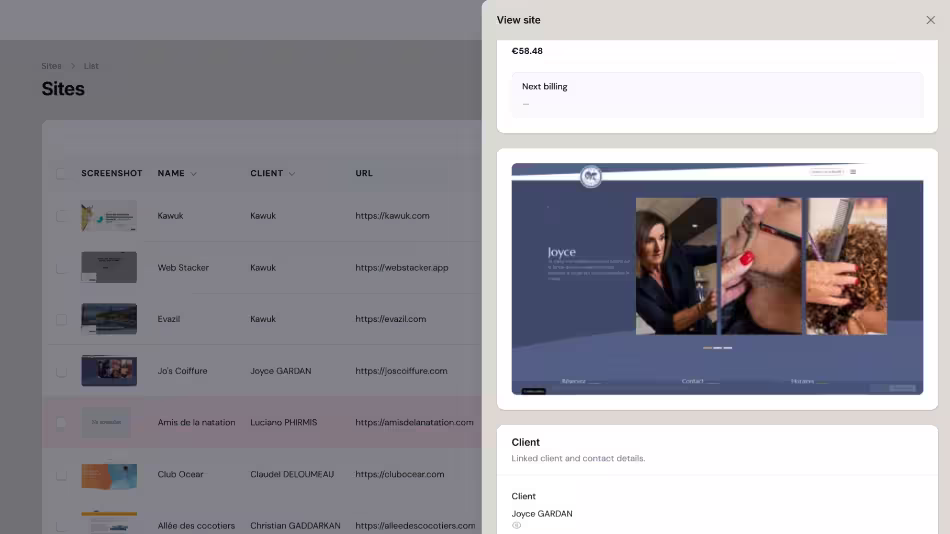Screen dimensions: 950x534
Task: Close the View site panel
Action: 930,20
